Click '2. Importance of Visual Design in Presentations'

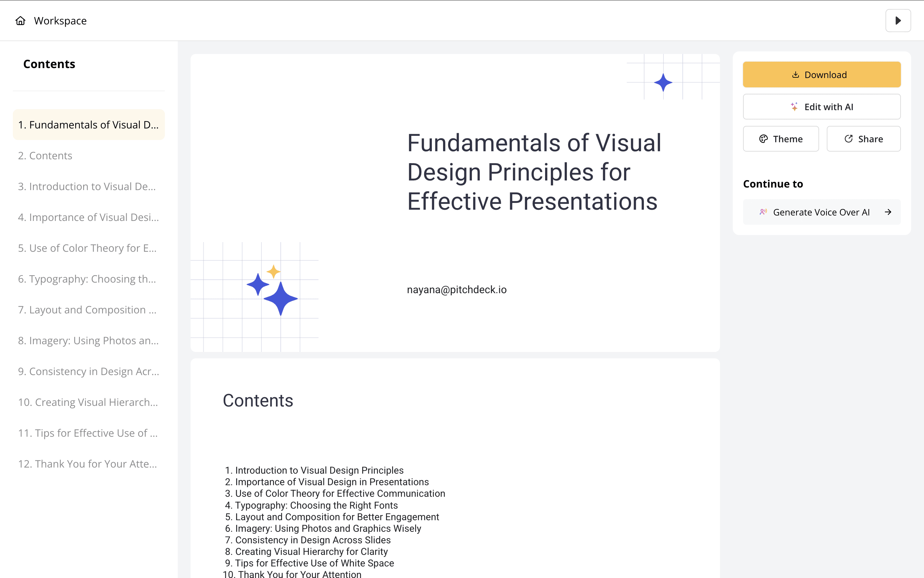coord(327,482)
